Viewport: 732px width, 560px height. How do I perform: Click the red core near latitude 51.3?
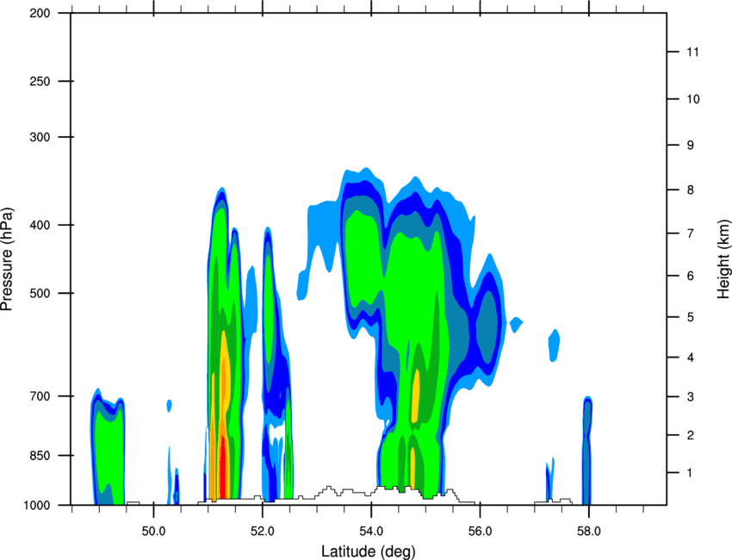(x=223, y=467)
